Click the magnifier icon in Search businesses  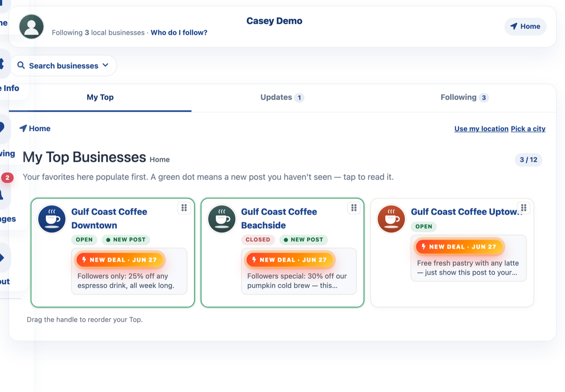[x=21, y=66]
